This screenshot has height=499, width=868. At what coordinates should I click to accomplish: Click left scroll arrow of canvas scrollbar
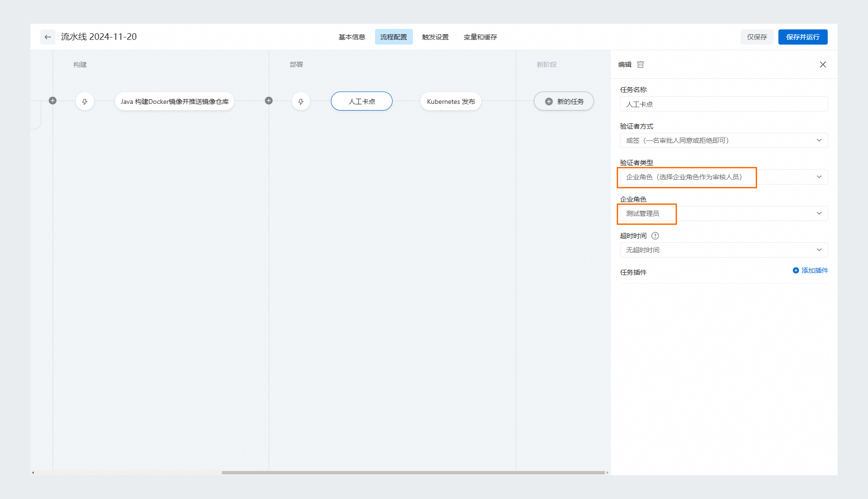coord(33,472)
